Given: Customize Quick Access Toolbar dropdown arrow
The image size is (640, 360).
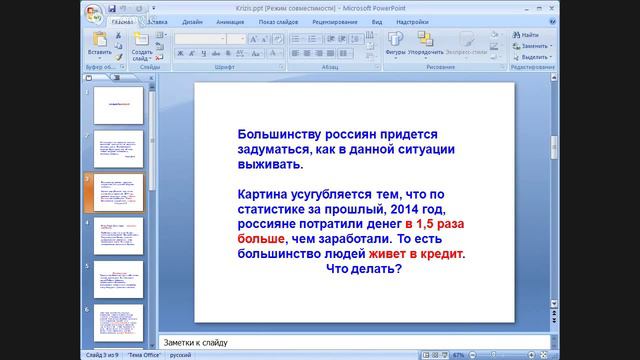Looking at the screenshot, I should click(153, 8).
